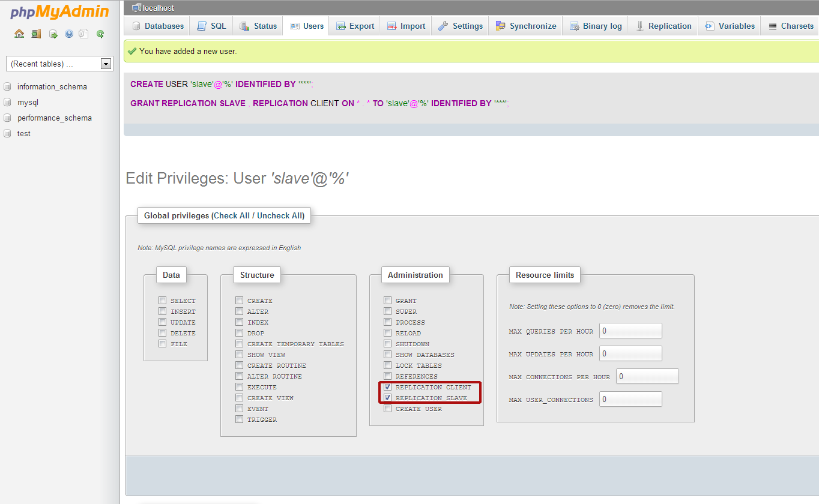This screenshot has height=504, width=819.
Task: Click the Log out door icon
Action: coord(36,34)
